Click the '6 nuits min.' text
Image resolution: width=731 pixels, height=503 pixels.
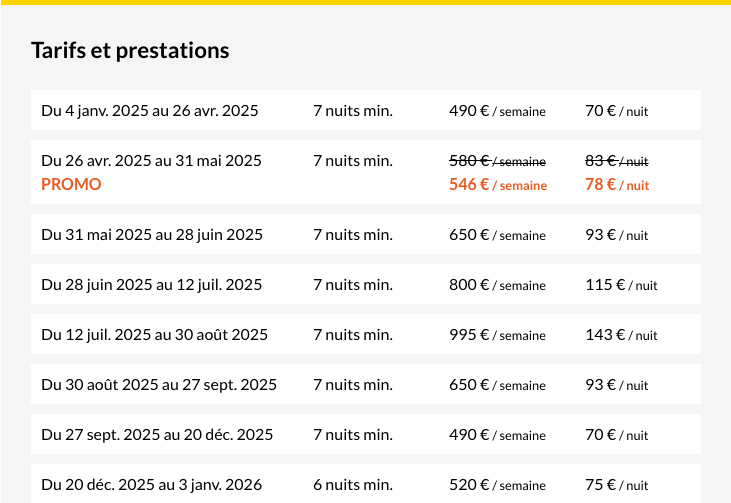point(352,484)
